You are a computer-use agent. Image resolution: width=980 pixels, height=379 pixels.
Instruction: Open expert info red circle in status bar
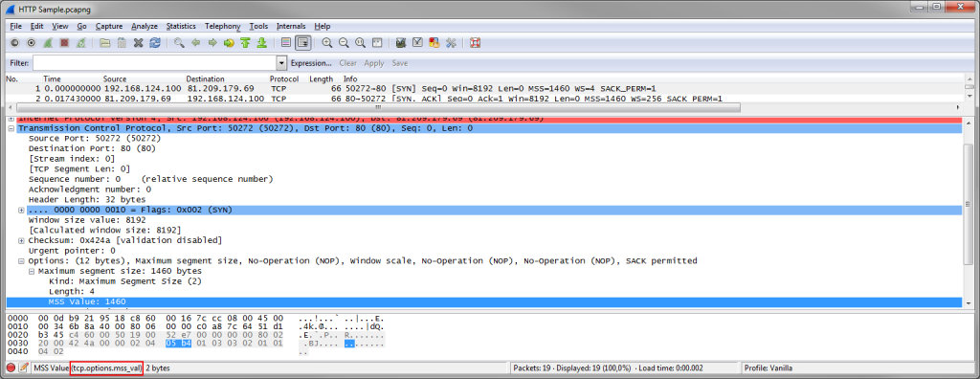(x=11, y=368)
